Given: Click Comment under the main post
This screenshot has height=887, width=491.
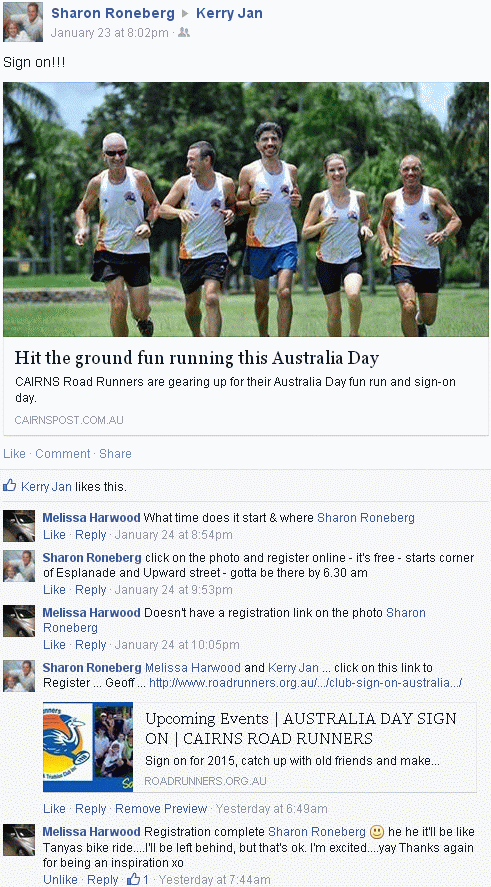Looking at the screenshot, I should 63,454.
